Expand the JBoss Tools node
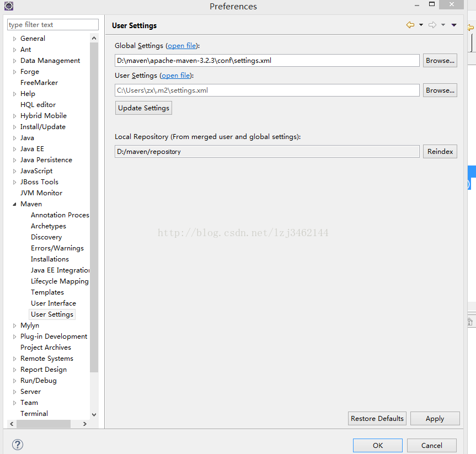 coord(14,182)
